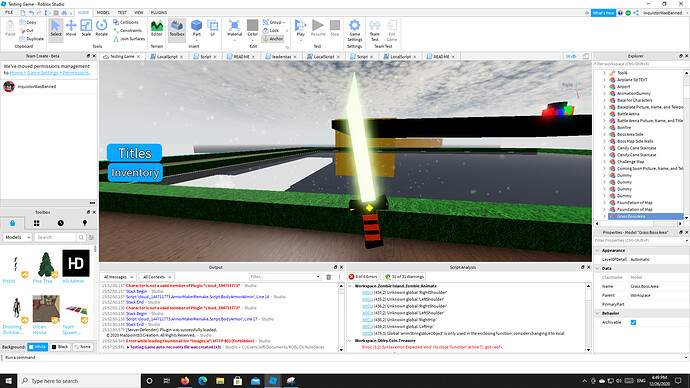Toggle Archivable checkbox in Properties
690x388 pixels.
633,322
